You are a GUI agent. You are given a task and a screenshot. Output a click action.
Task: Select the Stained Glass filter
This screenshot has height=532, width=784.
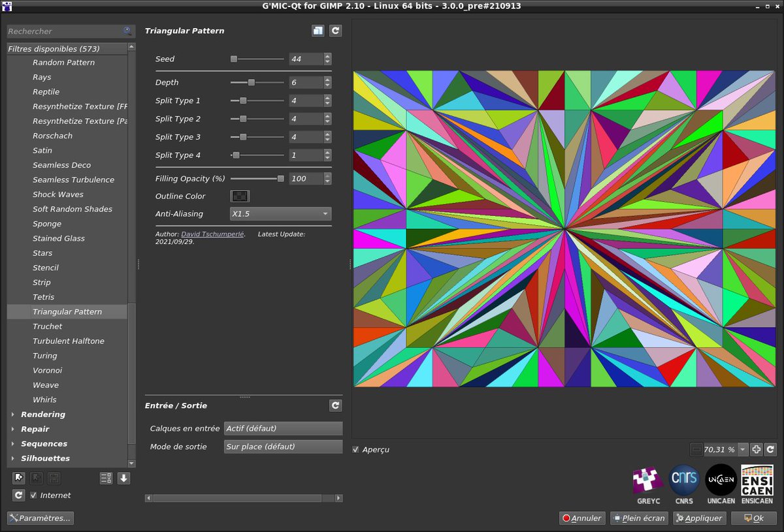59,238
